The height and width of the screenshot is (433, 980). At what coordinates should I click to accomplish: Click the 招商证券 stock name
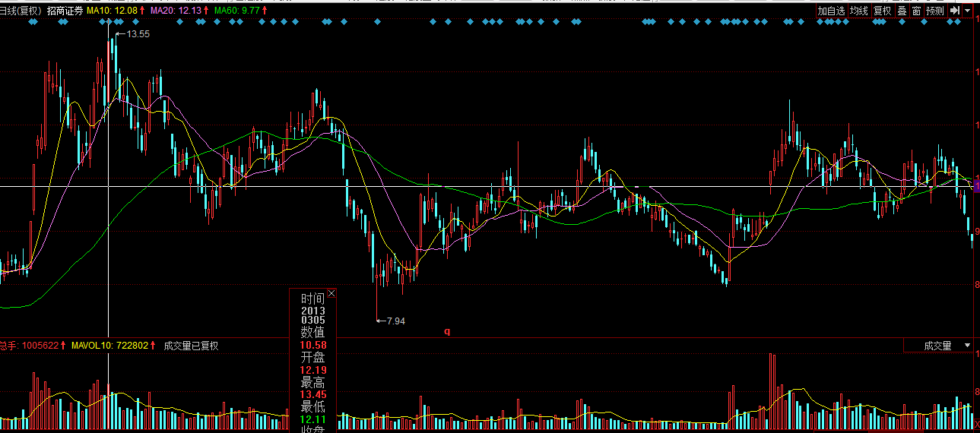[x=65, y=11]
